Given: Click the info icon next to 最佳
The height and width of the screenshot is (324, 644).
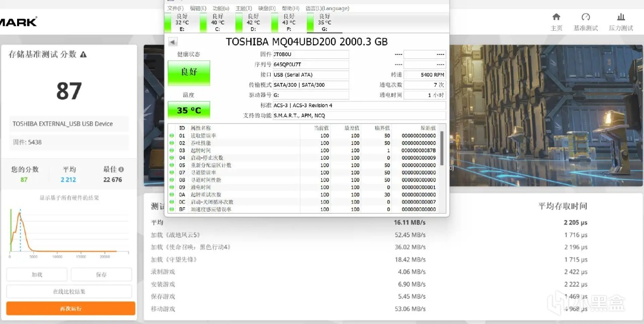Looking at the screenshot, I should click(x=121, y=170).
